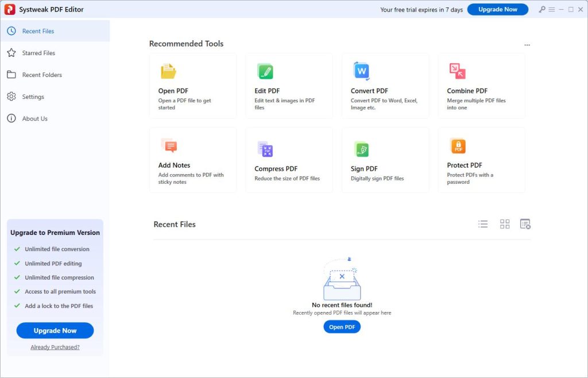Click 'Access to all premium tools' text
Viewport: 588px width, 378px height.
point(60,291)
